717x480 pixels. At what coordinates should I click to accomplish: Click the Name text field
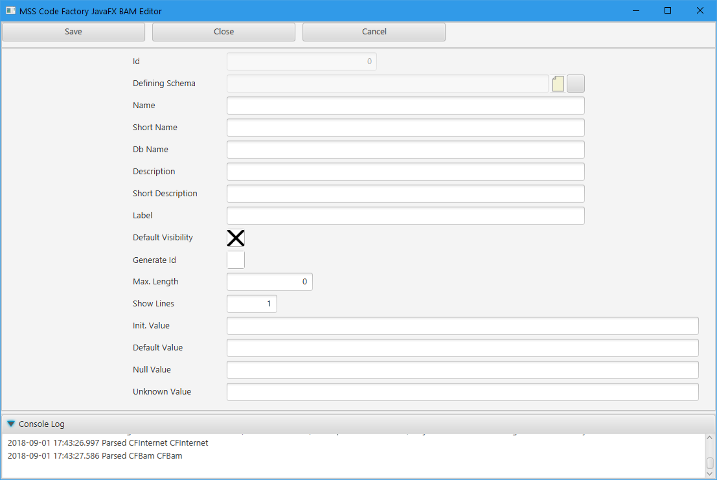405,106
